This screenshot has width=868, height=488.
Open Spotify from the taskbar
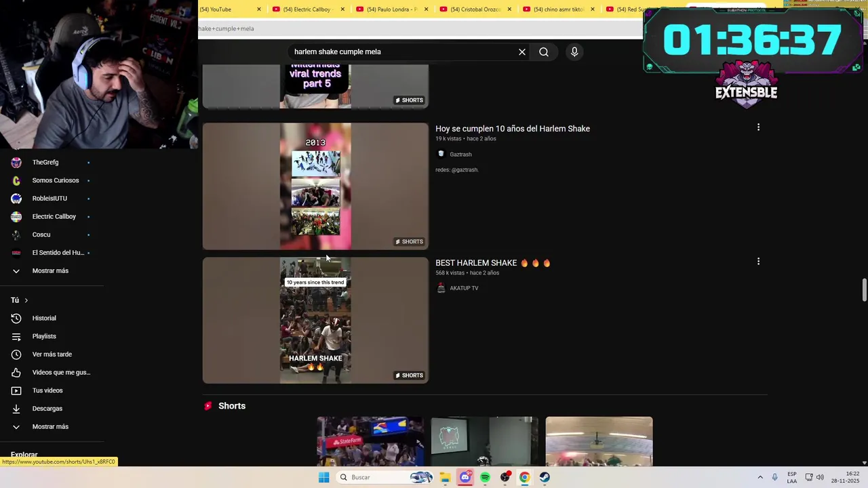pyautogui.click(x=485, y=477)
